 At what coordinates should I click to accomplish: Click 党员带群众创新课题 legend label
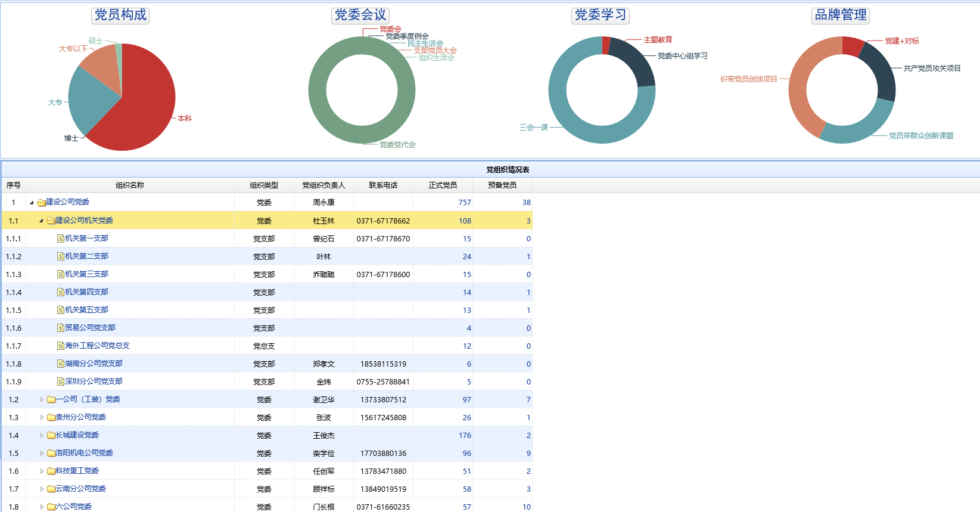tap(921, 136)
